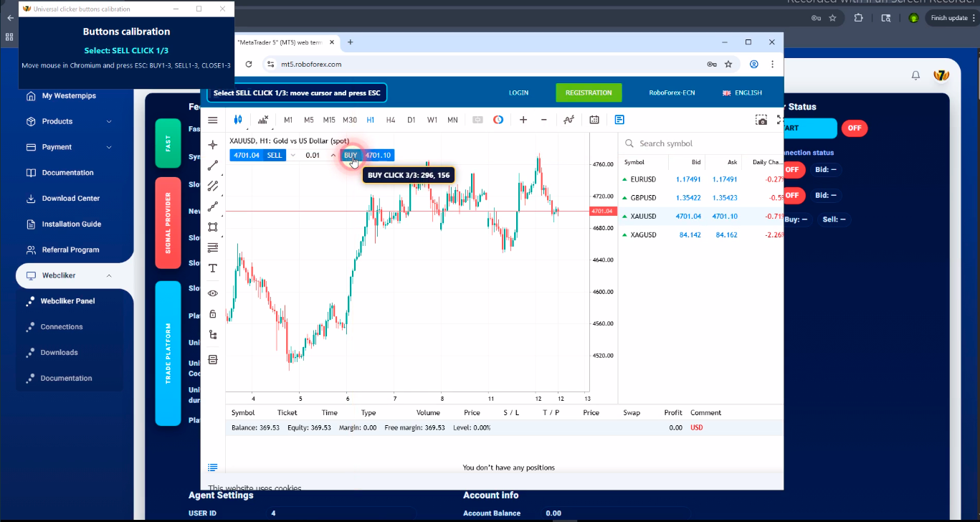The image size is (980, 522).
Task: Click the BUY one-click button
Action: pos(351,155)
